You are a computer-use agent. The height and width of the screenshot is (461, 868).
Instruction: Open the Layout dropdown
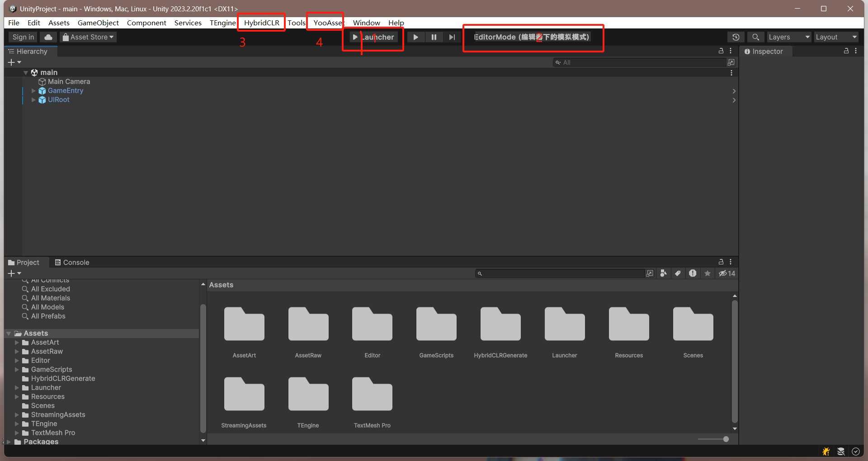(x=836, y=37)
